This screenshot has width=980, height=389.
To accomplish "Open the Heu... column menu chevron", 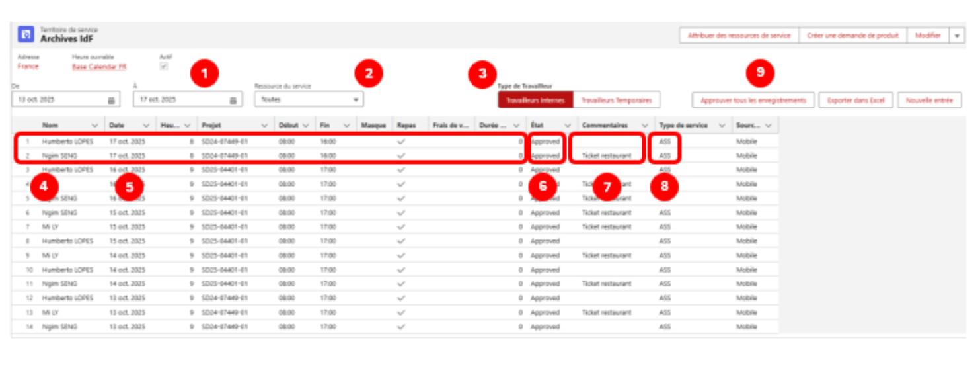I will [x=187, y=125].
